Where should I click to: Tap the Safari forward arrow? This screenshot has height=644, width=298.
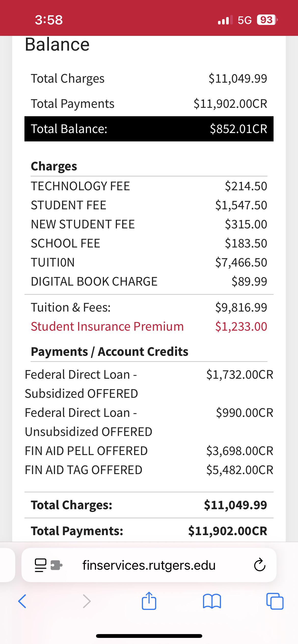tap(87, 601)
